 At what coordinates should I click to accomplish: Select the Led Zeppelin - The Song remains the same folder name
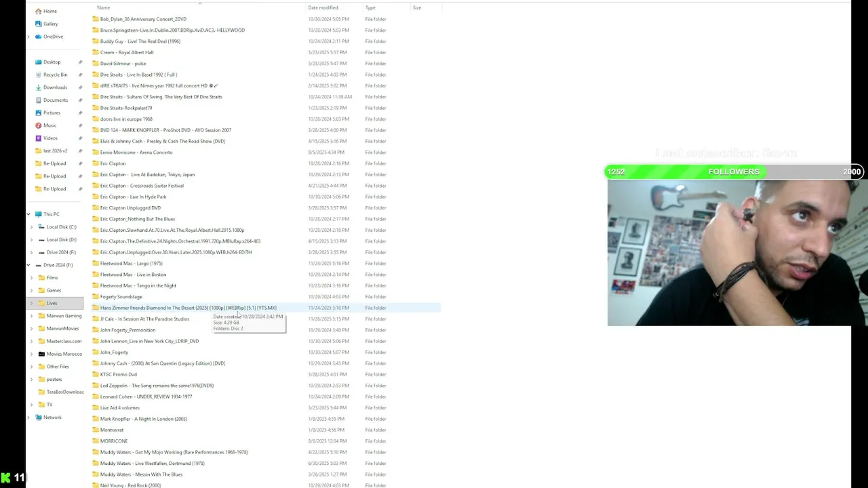click(x=157, y=386)
